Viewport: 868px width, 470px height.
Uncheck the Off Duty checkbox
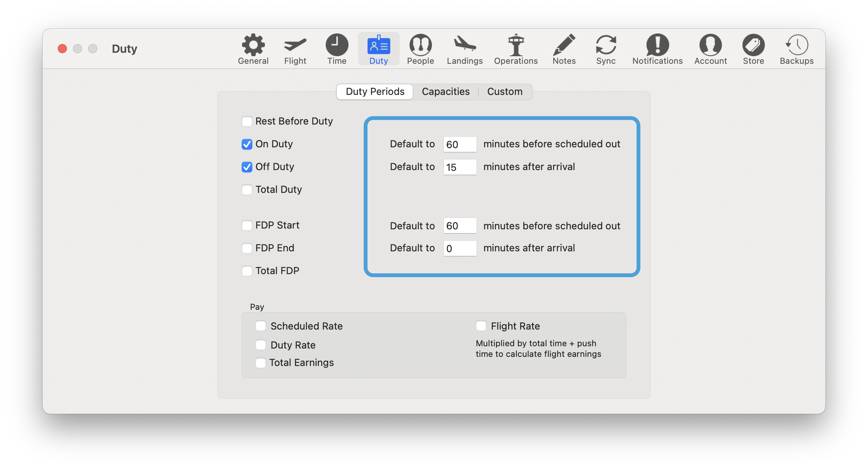pyautogui.click(x=247, y=167)
